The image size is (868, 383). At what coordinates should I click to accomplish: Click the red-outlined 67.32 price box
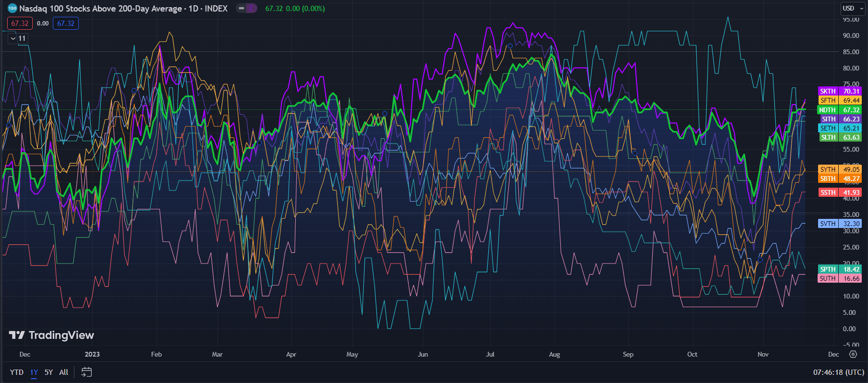20,24
